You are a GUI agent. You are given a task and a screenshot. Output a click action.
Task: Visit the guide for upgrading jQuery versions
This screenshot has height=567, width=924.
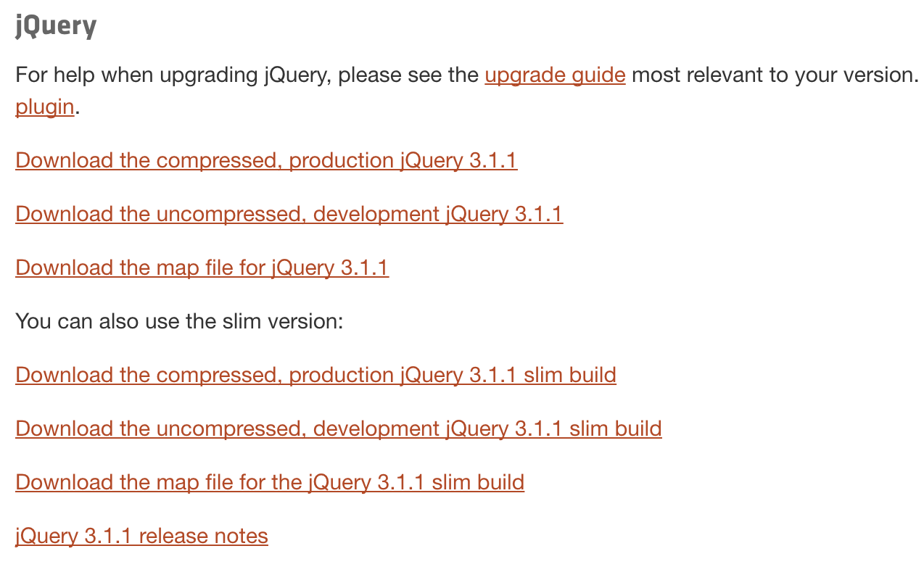tap(555, 75)
